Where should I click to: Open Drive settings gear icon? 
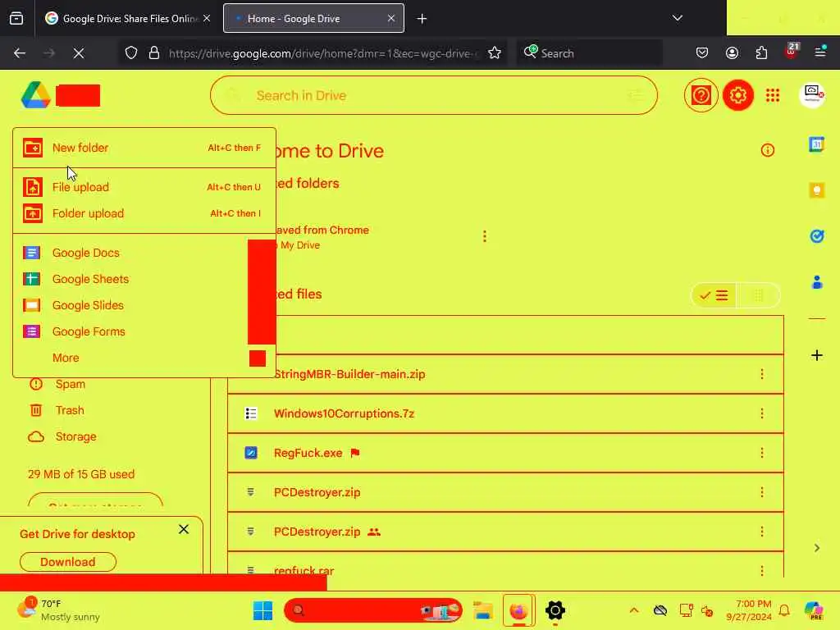737,95
